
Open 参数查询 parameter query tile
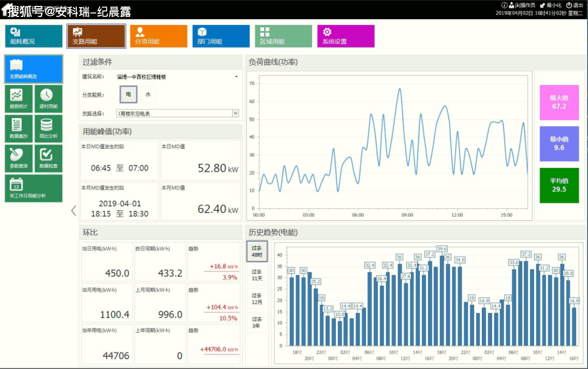click(19, 158)
